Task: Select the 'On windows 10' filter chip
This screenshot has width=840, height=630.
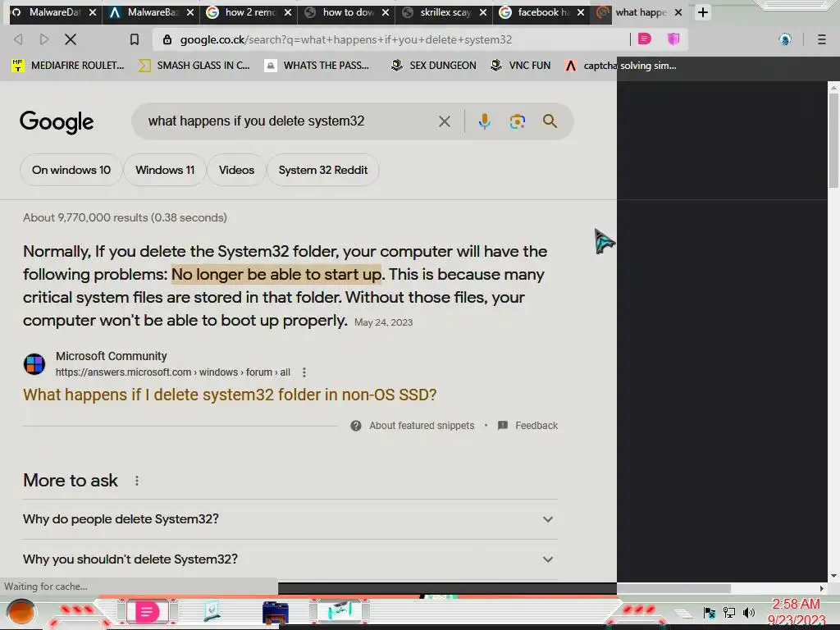Action: (71, 170)
